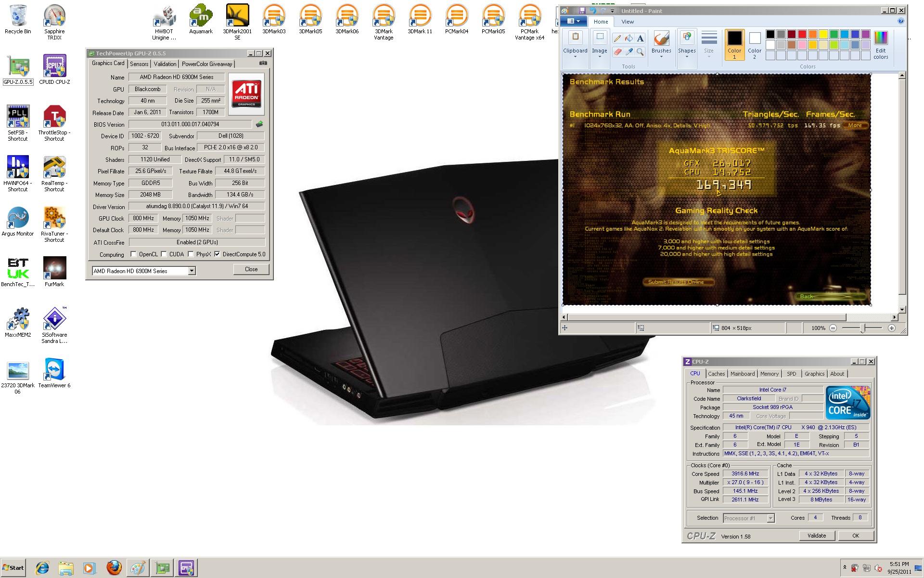Switch to the Caches tab in CPU-Z
This screenshot has height=578, width=924.
pos(716,374)
